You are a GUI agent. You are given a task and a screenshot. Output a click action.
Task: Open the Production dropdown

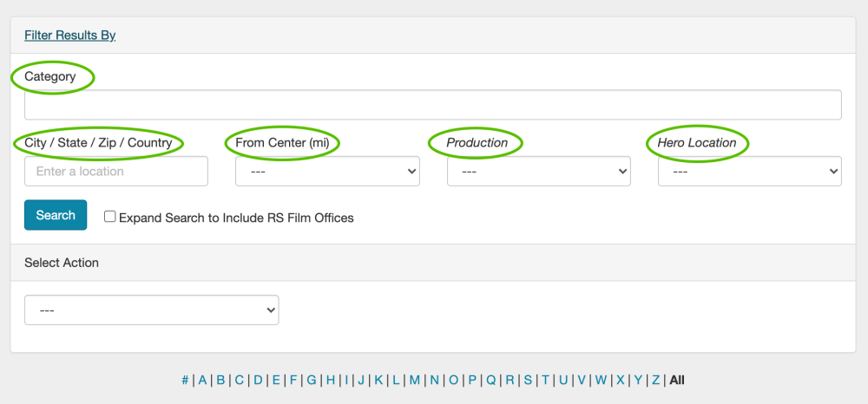tap(538, 172)
